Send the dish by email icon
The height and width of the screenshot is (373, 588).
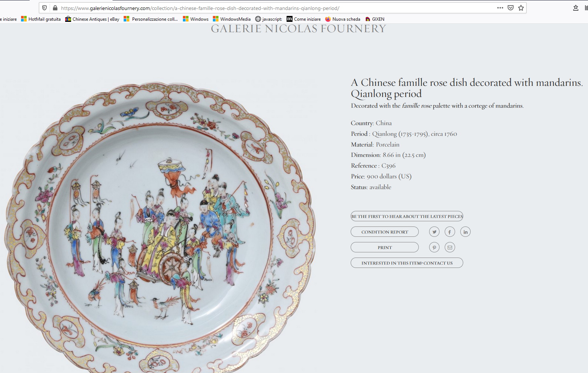point(450,248)
